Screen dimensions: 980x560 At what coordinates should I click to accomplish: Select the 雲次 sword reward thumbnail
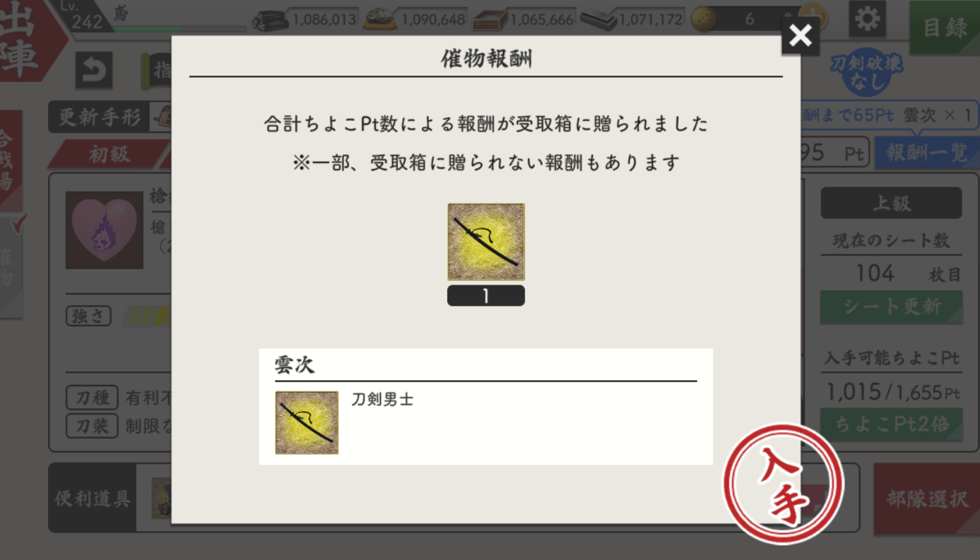tap(486, 242)
